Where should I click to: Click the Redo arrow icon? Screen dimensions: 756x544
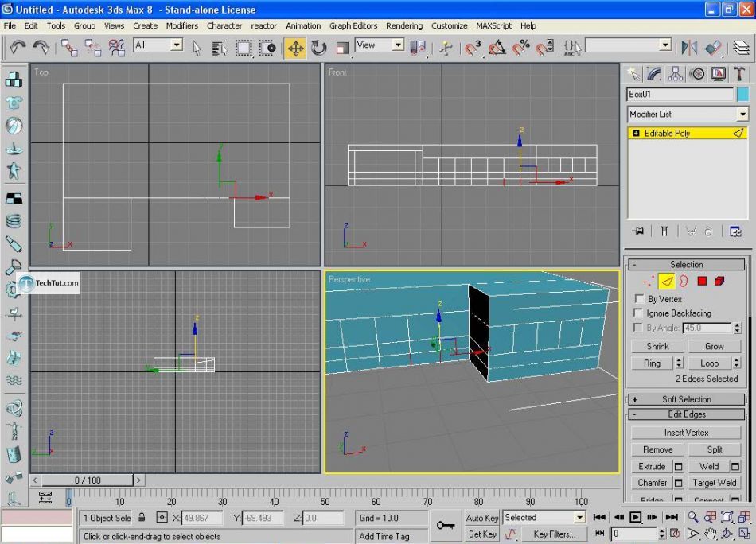tap(41, 47)
